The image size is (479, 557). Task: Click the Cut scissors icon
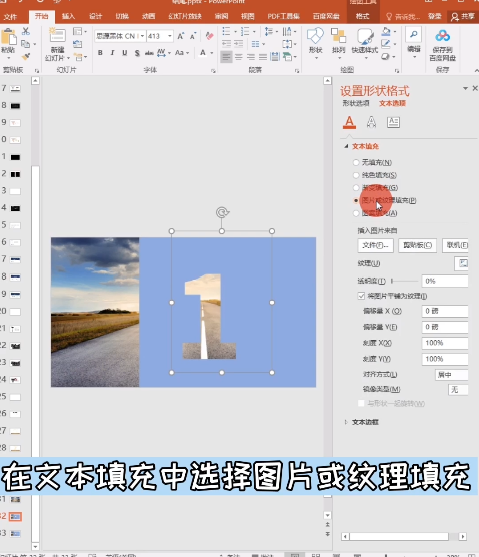(x=26, y=31)
